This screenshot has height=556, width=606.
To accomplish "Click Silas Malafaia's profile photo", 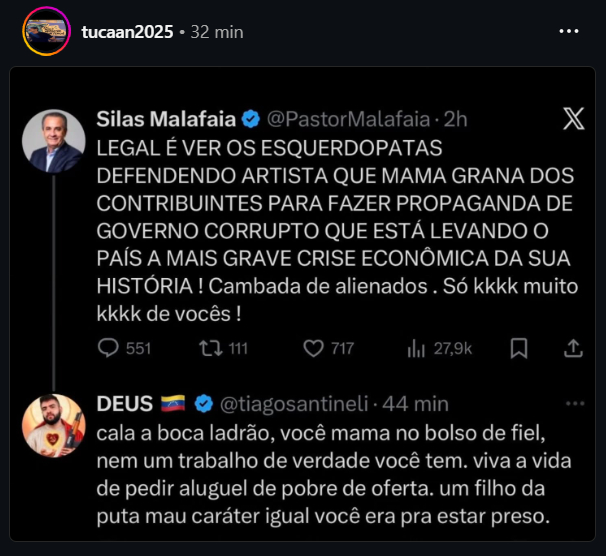I will tap(54, 140).
